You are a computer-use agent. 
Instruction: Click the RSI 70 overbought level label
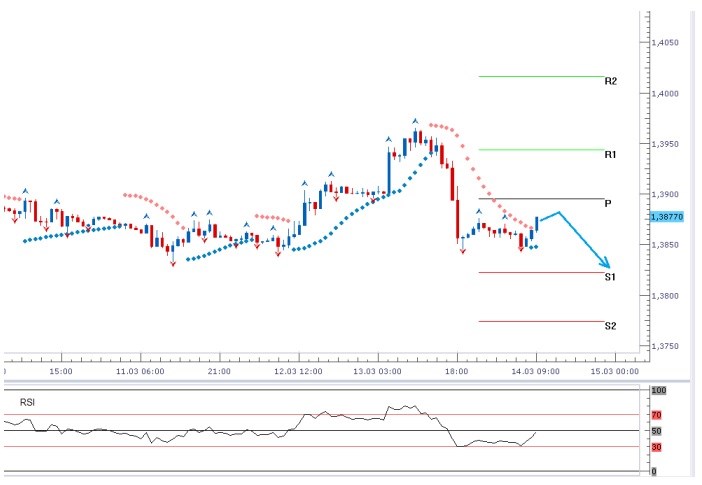tap(656, 415)
